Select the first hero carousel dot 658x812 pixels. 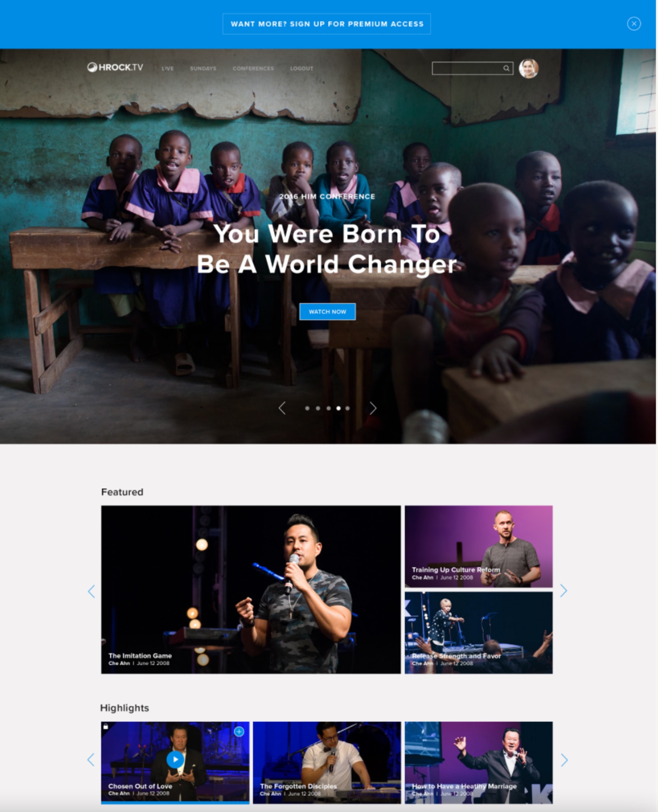(x=307, y=408)
